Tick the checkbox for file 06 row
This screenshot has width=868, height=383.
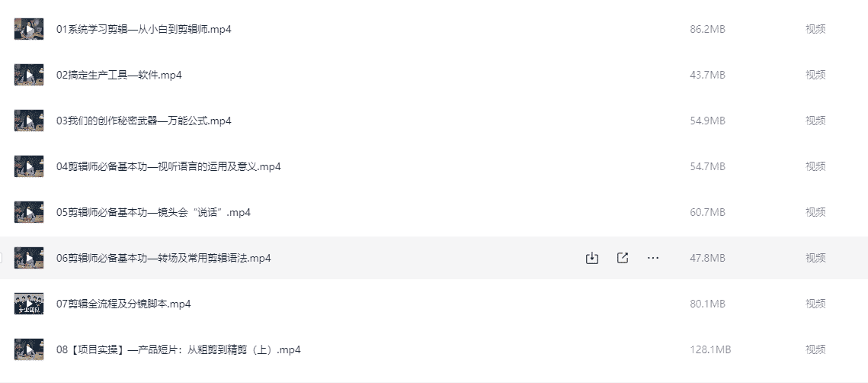(x=2, y=258)
